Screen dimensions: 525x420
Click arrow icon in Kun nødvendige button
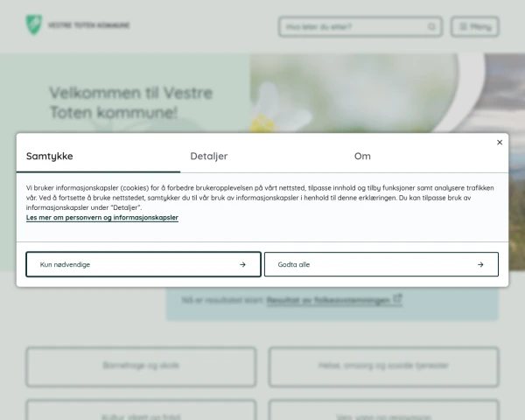click(x=242, y=264)
